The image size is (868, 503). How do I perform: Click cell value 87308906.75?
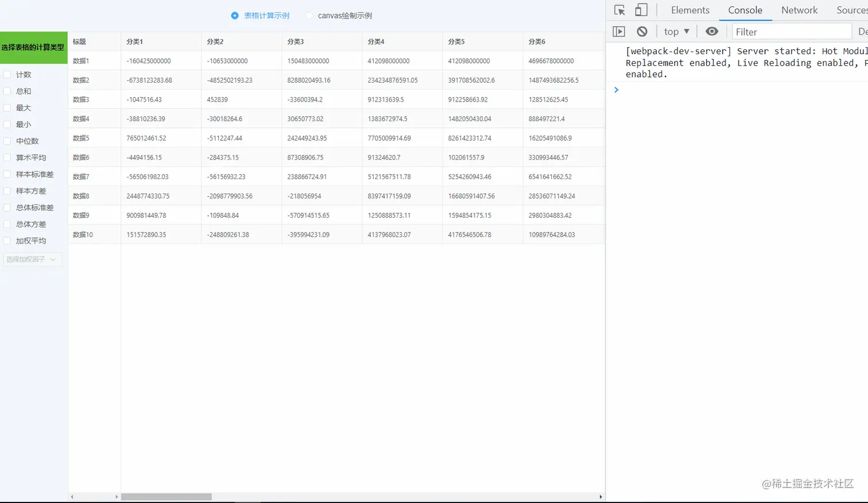point(305,157)
